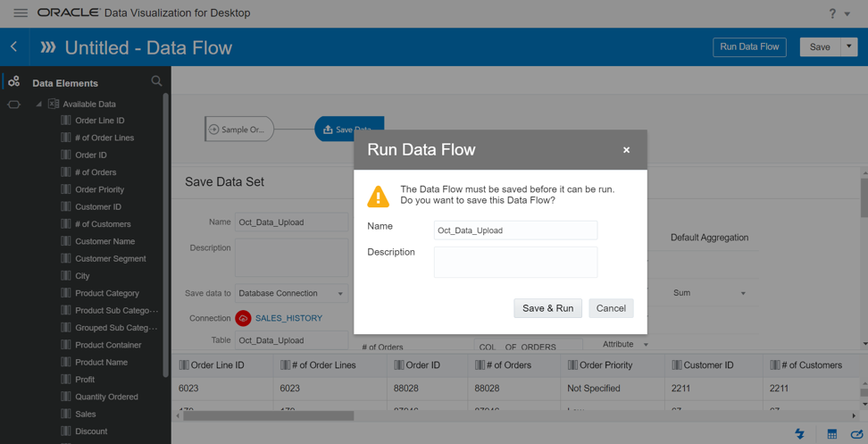868x444 pixels.
Task: Click the Default Aggregation column header
Action: [709, 238]
